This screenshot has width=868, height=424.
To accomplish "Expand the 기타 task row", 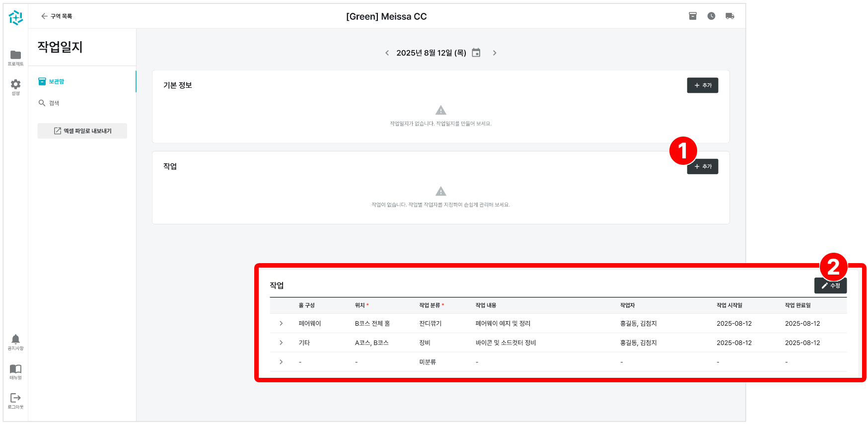I will [281, 343].
